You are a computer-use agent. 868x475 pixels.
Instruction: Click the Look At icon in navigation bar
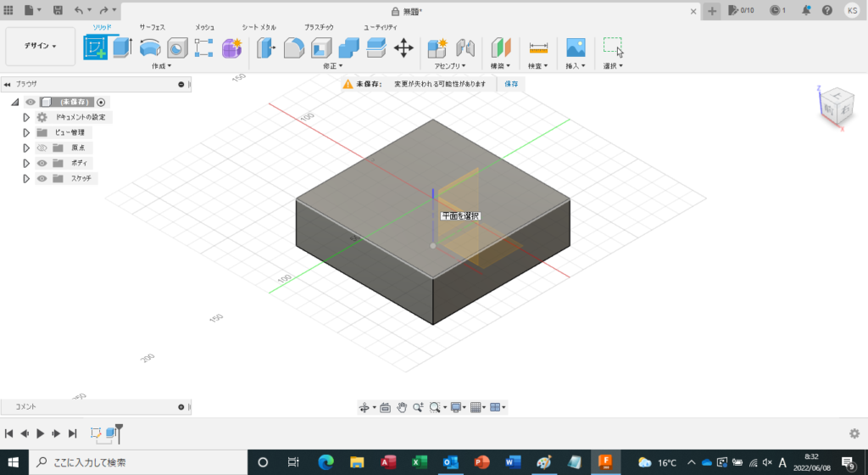tap(386, 407)
